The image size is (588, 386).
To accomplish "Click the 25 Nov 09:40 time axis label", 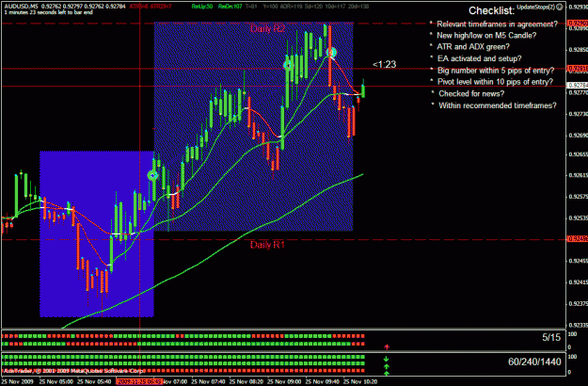I will (x=323, y=382).
